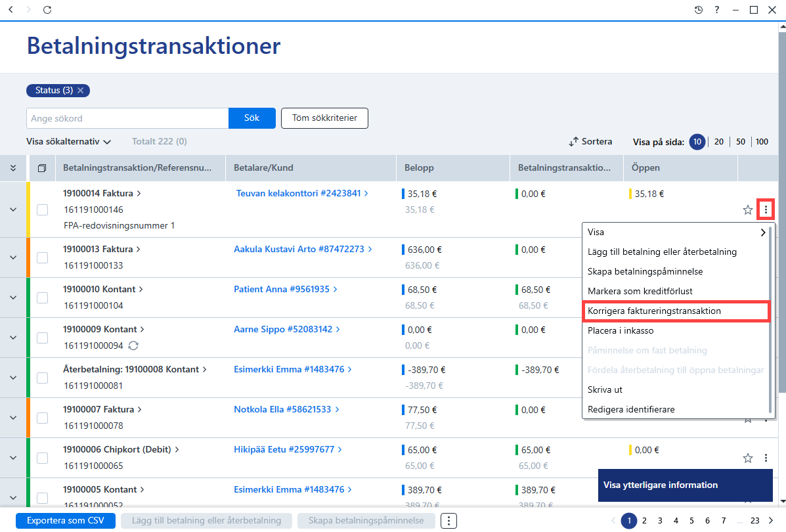Check the box for 19100013 Faktura
Image resolution: width=786 pixels, height=532 pixels.
point(43,257)
